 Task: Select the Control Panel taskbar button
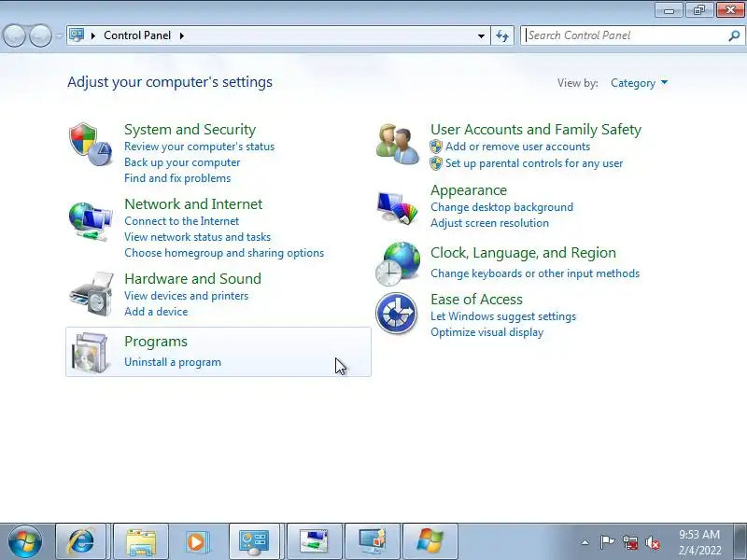(x=254, y=541)
